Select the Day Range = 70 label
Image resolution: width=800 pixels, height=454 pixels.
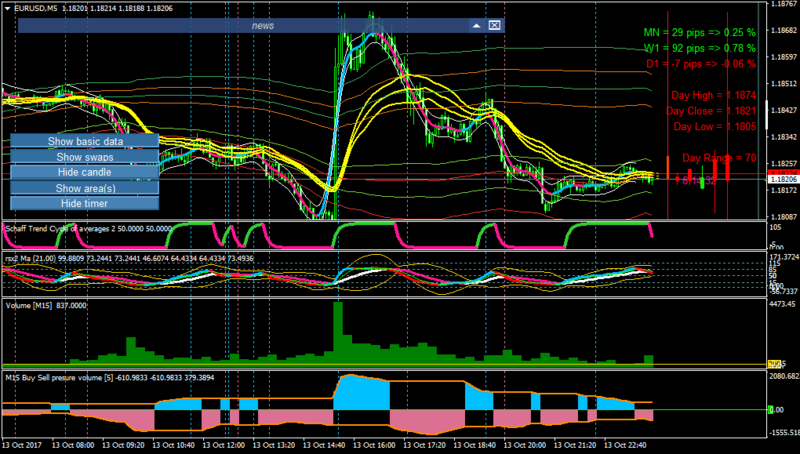(719, 158)
